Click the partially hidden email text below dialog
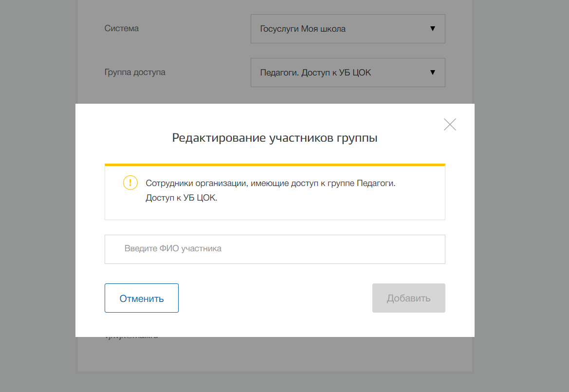569x392 pixels. coord(131,337)
